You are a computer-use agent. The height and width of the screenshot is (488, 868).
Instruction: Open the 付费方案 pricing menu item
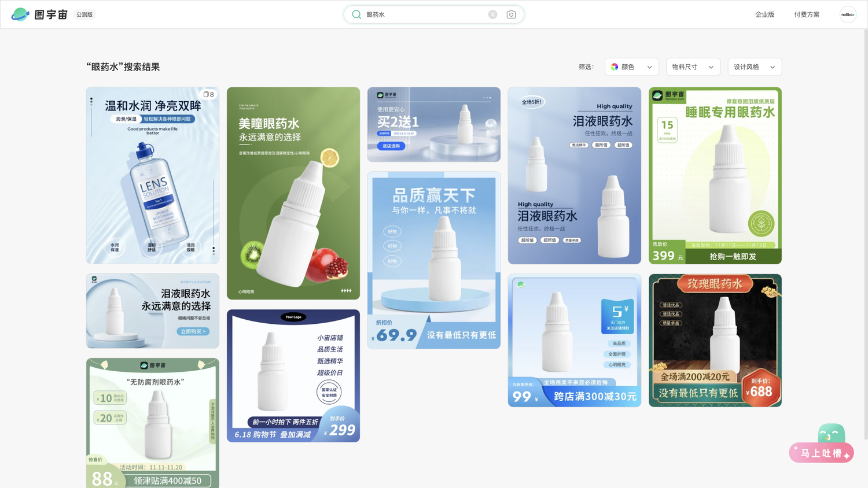coord(807,14)
